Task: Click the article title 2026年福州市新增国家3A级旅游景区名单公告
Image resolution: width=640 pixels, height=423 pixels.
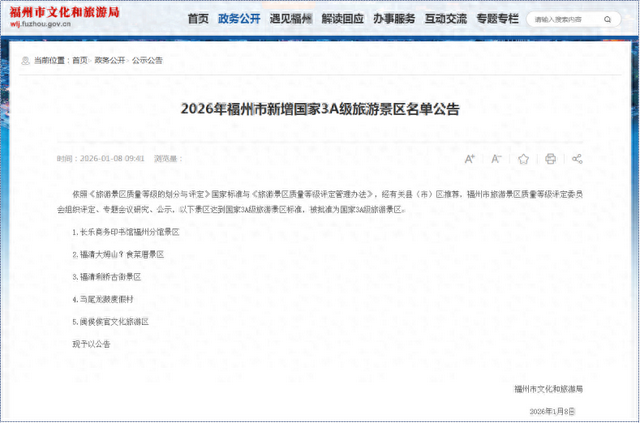Action: click(320, 110)
